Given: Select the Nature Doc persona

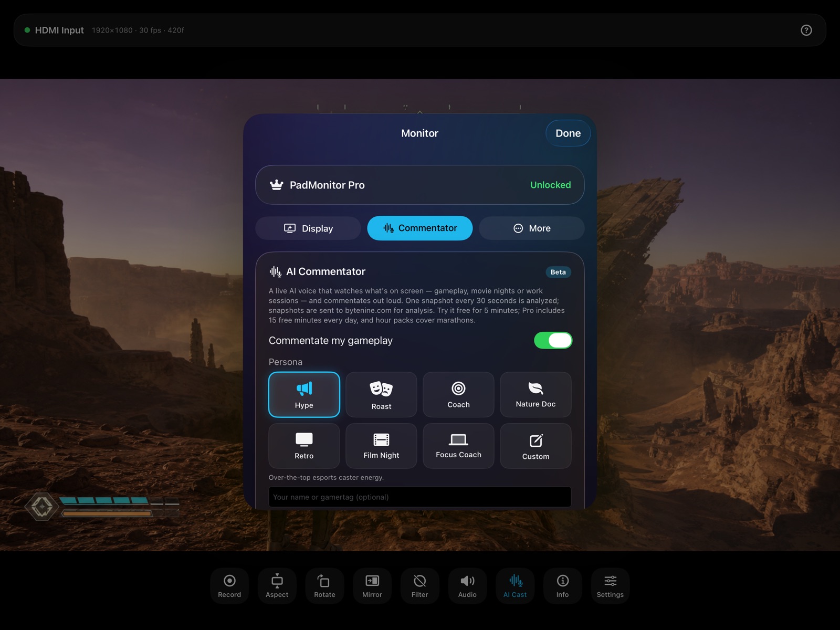Looking at the screenshot, I should point(535,394).
